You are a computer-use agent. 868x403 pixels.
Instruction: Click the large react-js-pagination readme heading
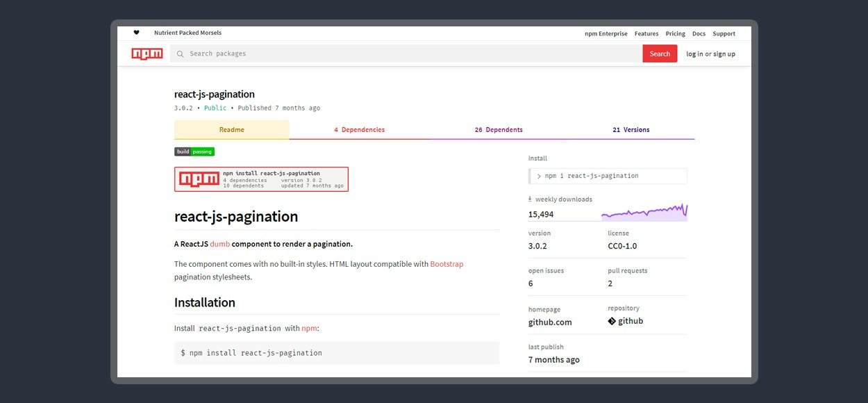click(x=236, y=217)
